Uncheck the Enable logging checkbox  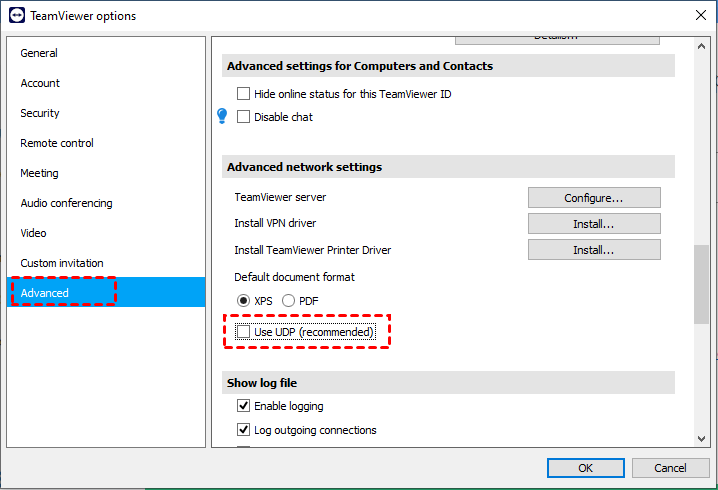pos(243,406)
